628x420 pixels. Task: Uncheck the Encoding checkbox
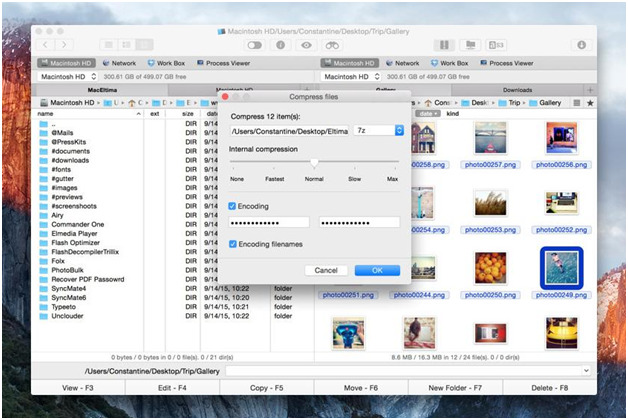233,206
